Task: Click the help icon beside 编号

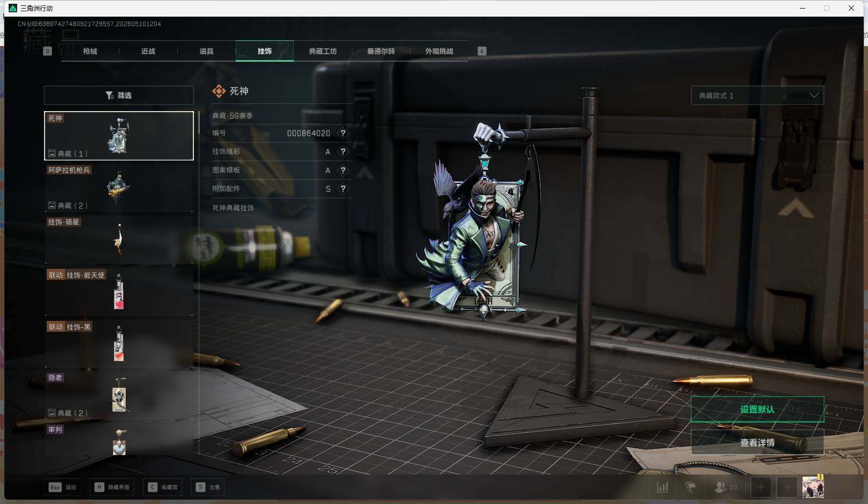Action: 343,133
